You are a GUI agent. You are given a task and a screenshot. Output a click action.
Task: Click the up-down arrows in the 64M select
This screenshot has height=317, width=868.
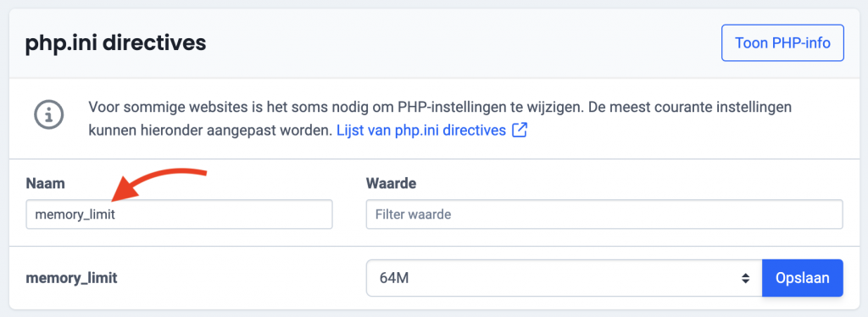pos(746,278)
